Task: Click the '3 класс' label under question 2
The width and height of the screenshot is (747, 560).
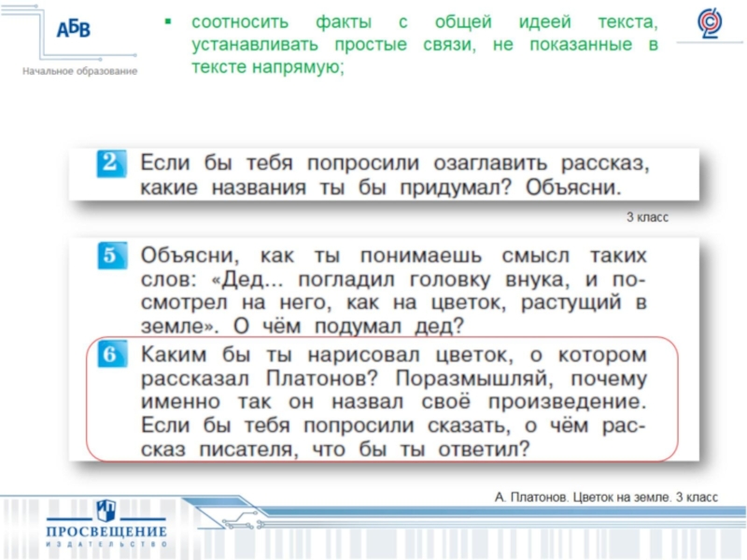Action: [647, 217]
